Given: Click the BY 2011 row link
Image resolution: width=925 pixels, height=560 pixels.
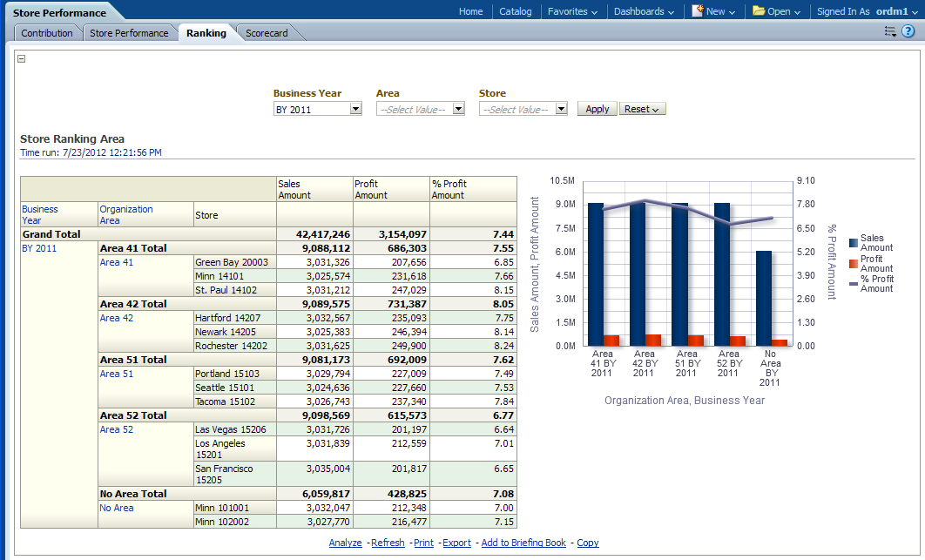Looking at the screenshot, I should tap(39, 248).
